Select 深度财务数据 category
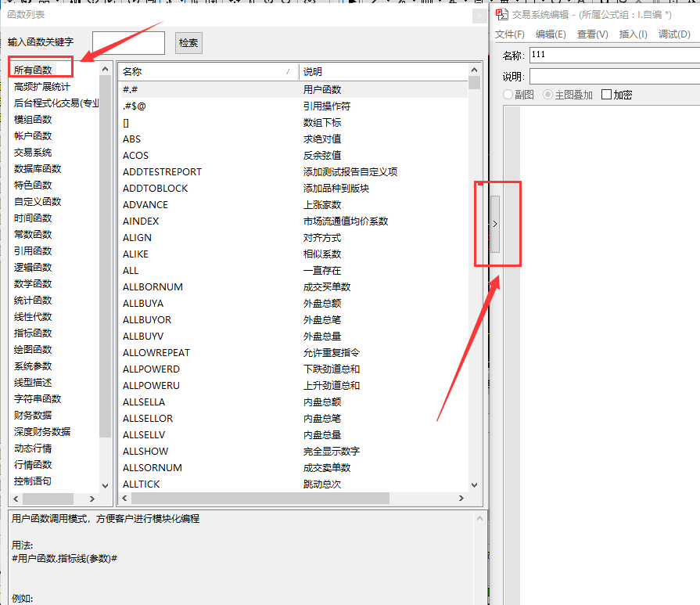The image size is (700, 605). (42, 431)
